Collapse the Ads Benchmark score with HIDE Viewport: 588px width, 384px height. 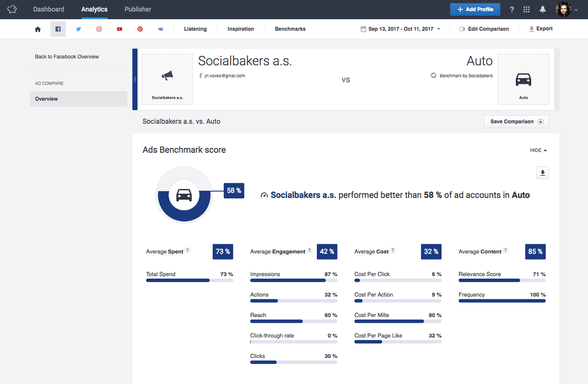[x=538, y=150]
